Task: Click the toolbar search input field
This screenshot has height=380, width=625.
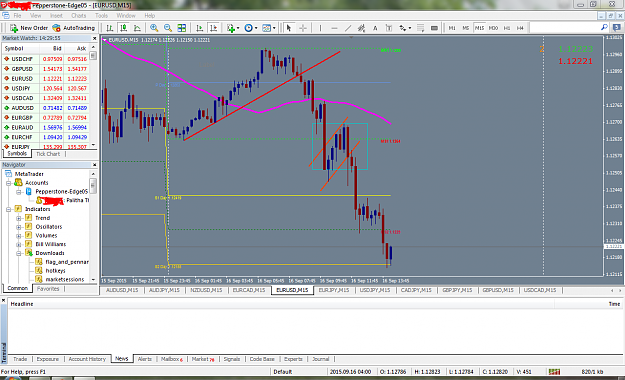Action: [564, 28]
